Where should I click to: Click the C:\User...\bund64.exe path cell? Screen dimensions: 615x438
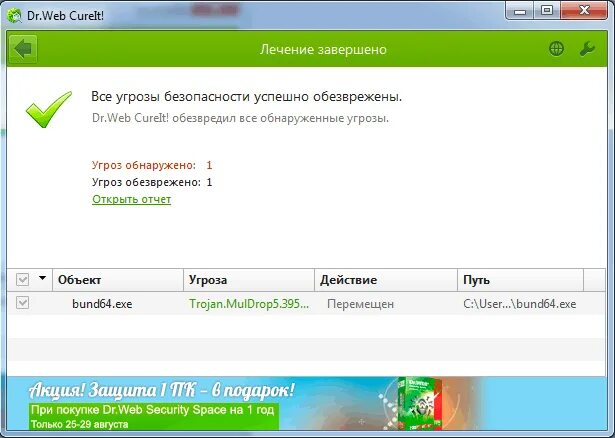tap(520, 304)
